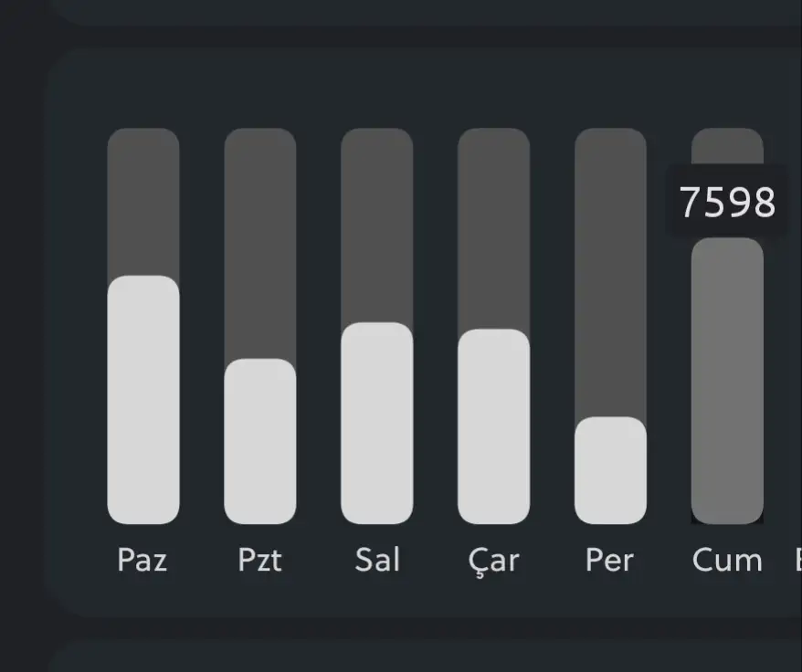Click the unfilled track above Çar bar
Image resolution: width=802 pixels, height=672 pixels.
493,228
